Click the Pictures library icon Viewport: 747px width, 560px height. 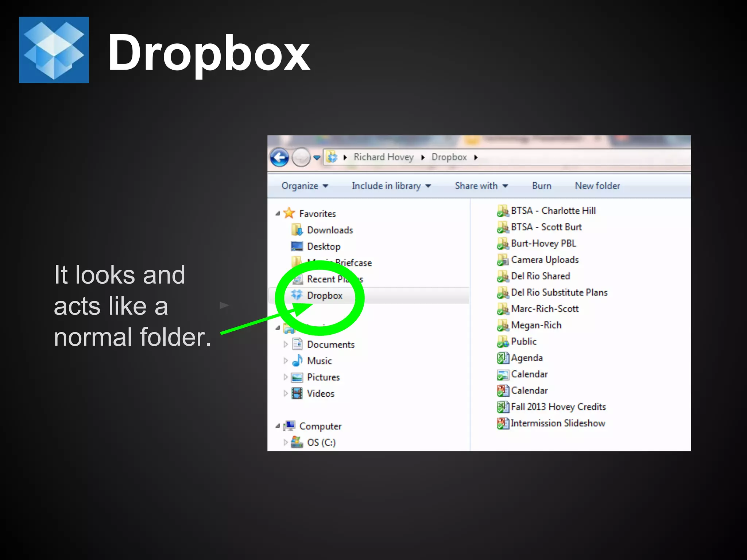[297, 377]
